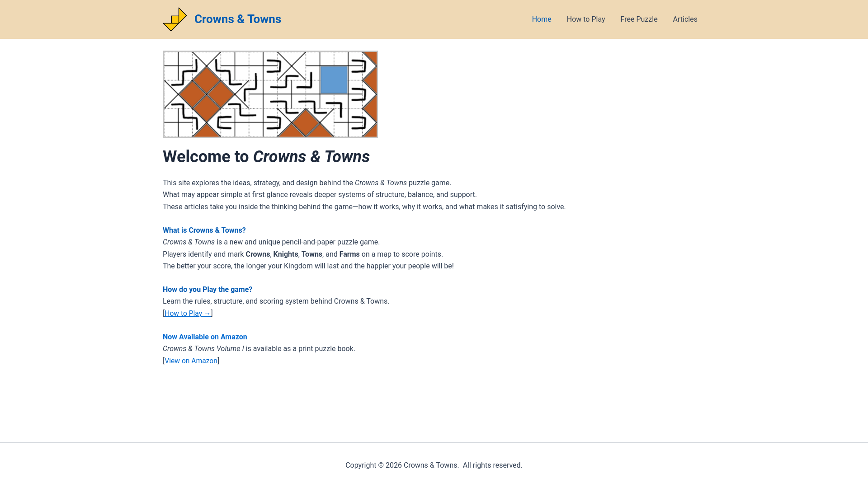Click the italic text 'Crowns & Towns Volume I'
The height and width of the screenshot is (488, 868).
point(203,348)
